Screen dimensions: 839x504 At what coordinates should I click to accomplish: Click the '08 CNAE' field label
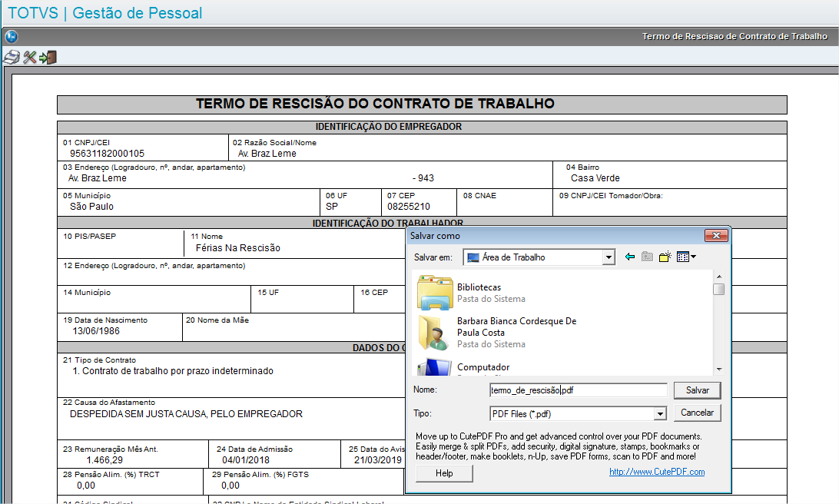(479, 196)
